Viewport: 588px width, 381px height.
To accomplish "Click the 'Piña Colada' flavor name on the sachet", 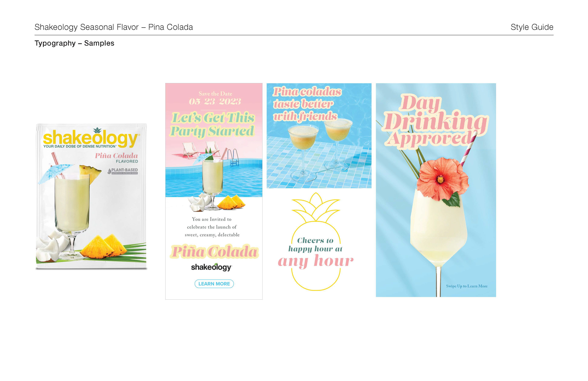I will [116, 156].
